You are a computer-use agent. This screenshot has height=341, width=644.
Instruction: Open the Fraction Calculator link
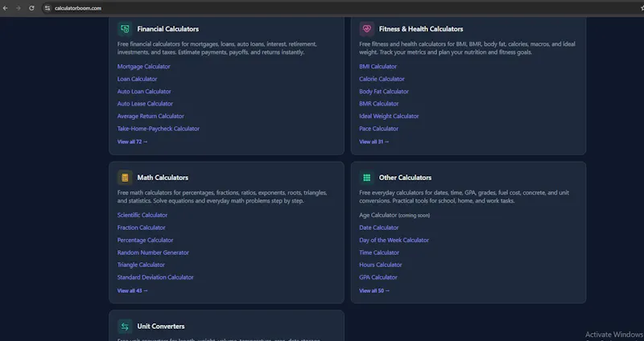click(142, 228)
